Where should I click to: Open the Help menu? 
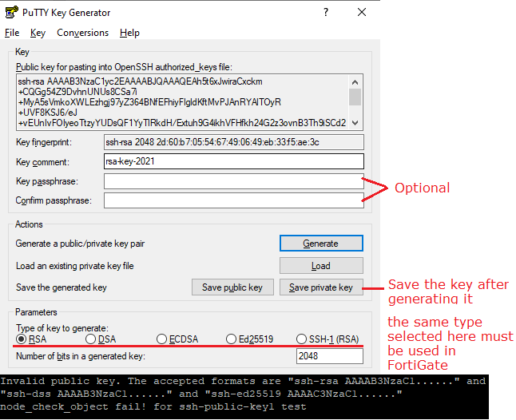(129, 33)
